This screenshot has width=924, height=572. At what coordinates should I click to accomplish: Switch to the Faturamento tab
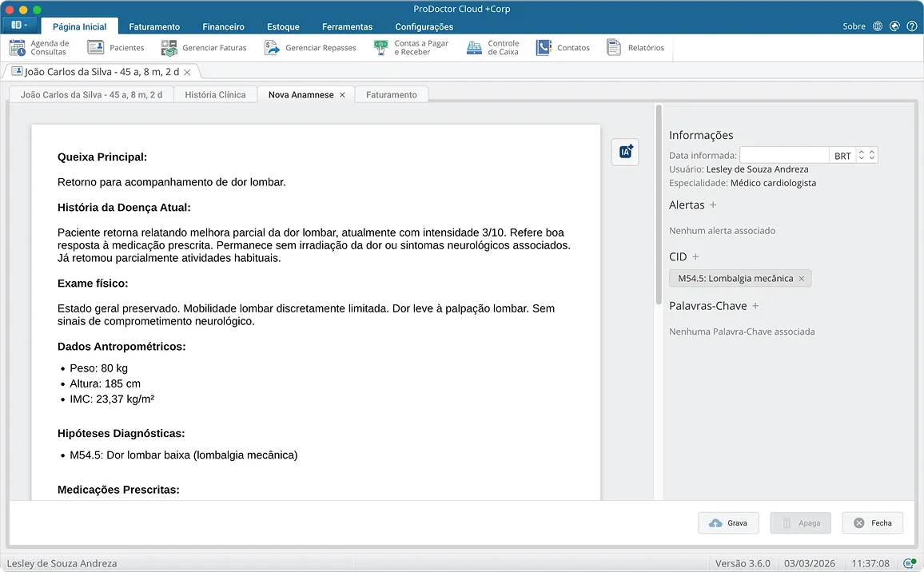(x=392, y=94)
